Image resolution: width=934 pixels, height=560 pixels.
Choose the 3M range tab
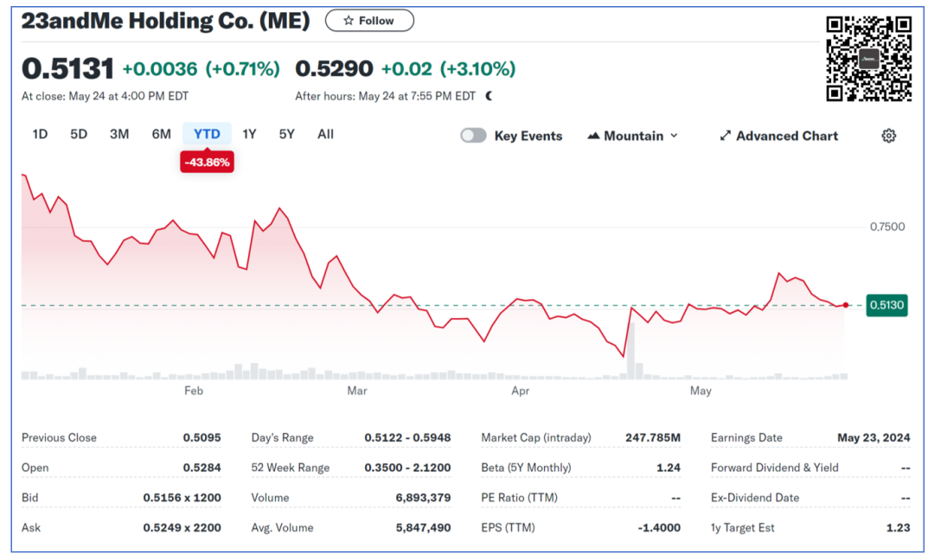pos(119,134)
